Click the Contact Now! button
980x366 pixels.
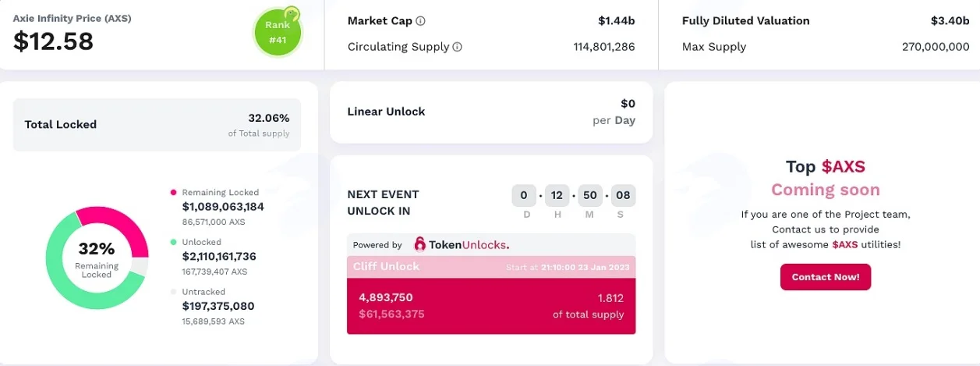(x=826, y=277)
